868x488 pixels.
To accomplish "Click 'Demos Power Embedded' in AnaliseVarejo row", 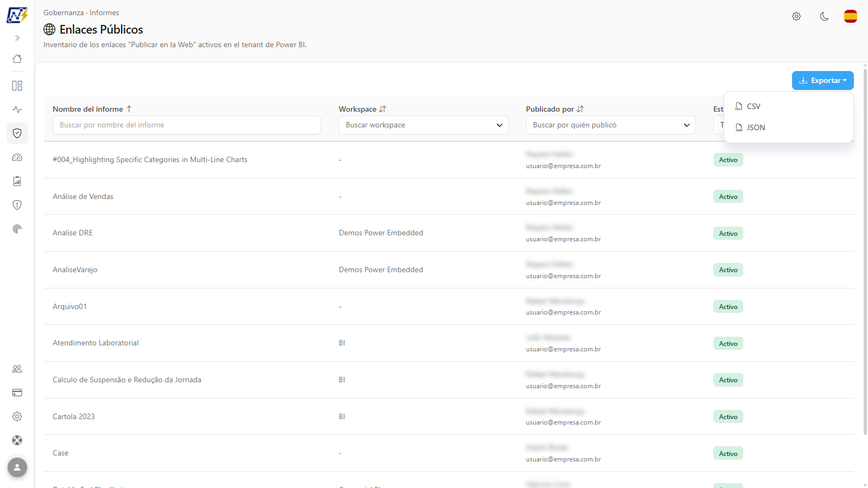I will coord(381,269).
